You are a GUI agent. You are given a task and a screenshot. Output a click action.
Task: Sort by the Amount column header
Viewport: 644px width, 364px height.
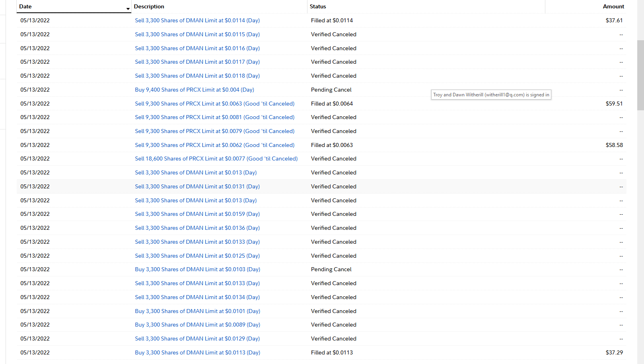coord(613,6)
